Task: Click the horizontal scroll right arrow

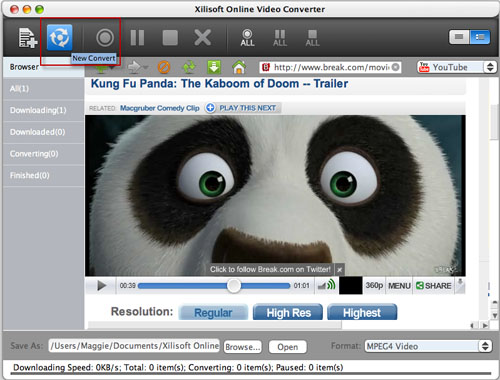Action: (484, 325)
